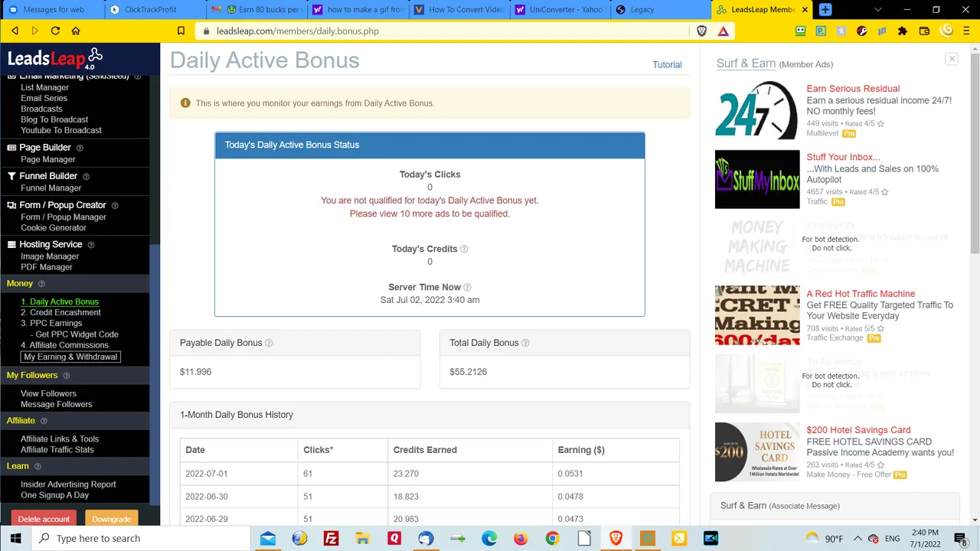The image size is (980, 551).
Task: Open Funnel Manager in sidebar
Action: [51, 187]
